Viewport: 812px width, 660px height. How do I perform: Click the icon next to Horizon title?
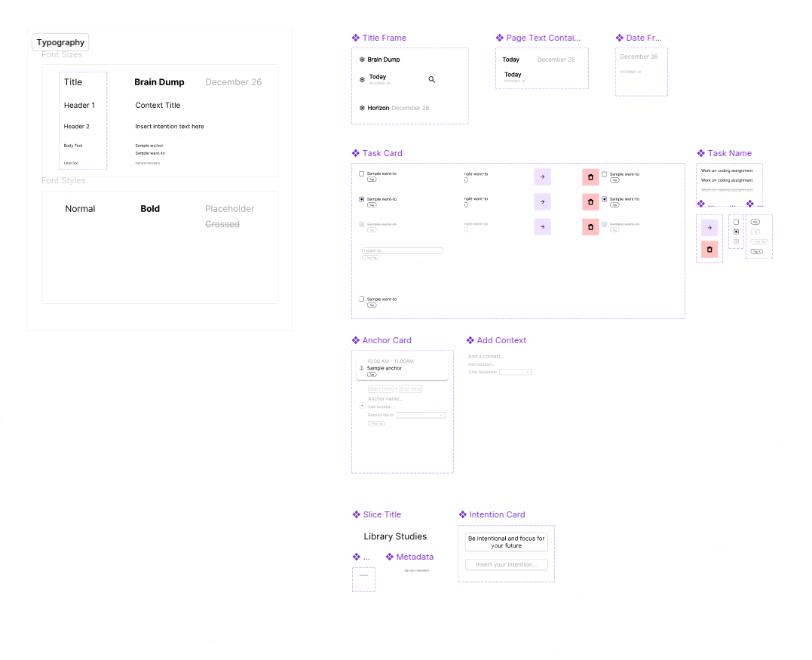click(362, 108)
